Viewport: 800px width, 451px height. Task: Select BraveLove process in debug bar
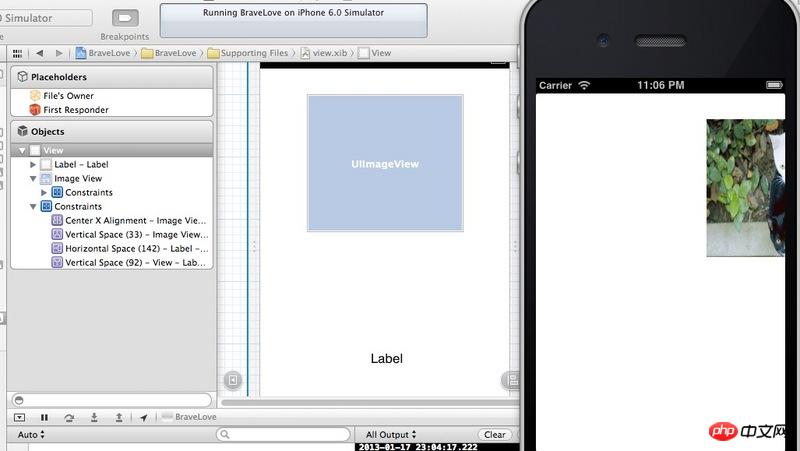click(189, 417)
